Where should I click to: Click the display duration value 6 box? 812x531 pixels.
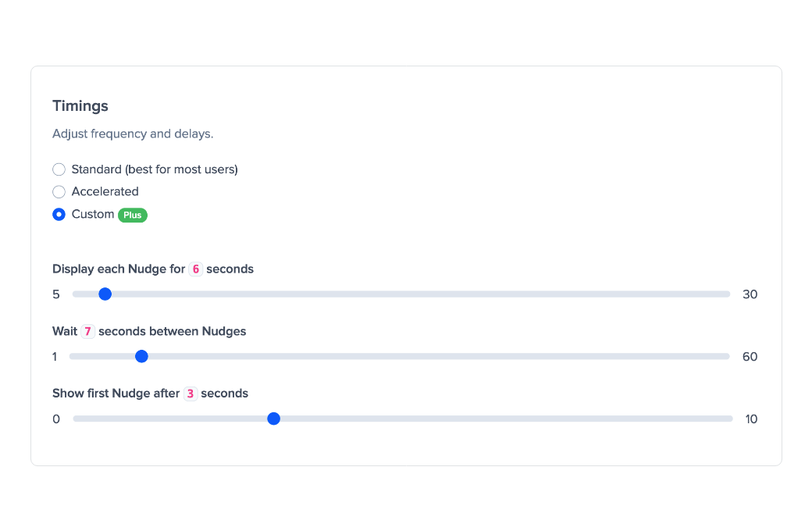click(x=195, y=269)
